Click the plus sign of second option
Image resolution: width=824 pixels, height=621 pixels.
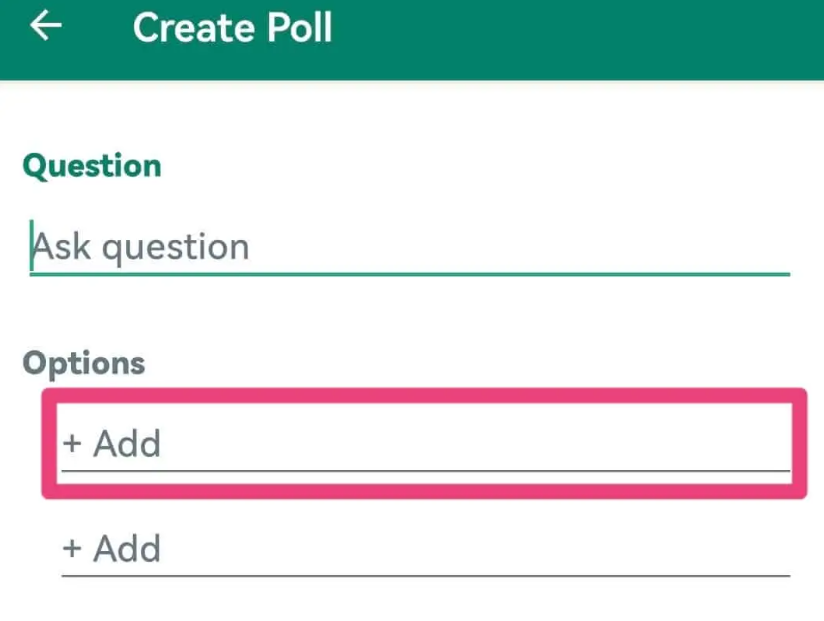coord(72,549)
